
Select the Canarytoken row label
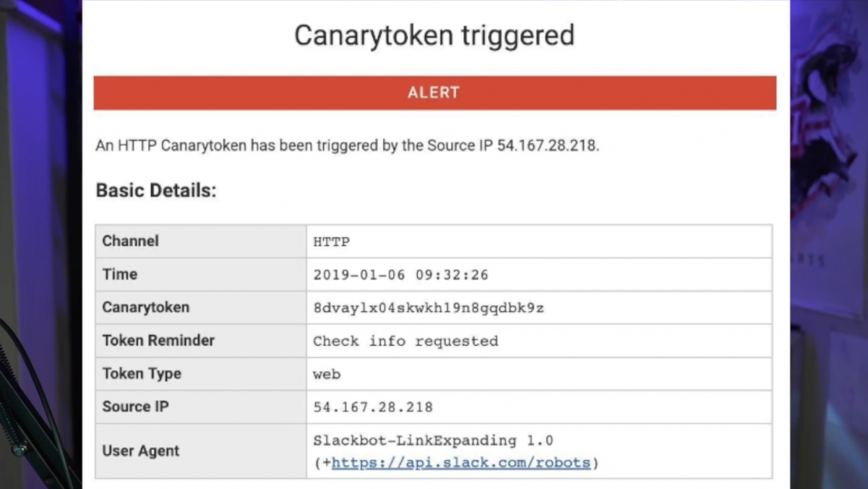(146, 307)
